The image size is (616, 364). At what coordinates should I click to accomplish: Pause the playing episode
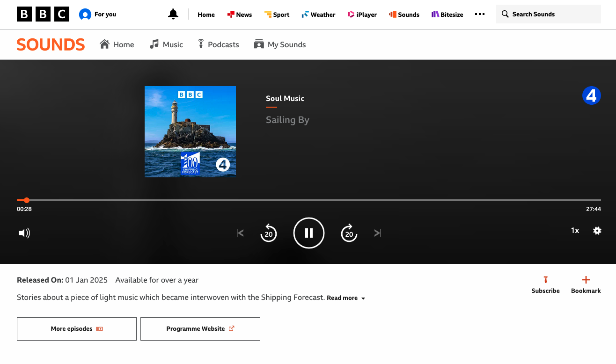[x=308, y=233]
